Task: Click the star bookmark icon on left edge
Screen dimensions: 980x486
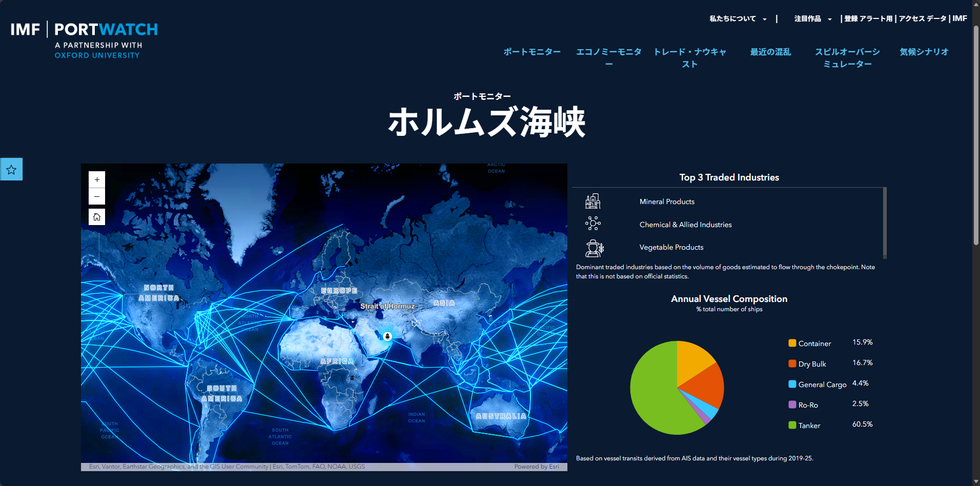Action: [11, 169]
